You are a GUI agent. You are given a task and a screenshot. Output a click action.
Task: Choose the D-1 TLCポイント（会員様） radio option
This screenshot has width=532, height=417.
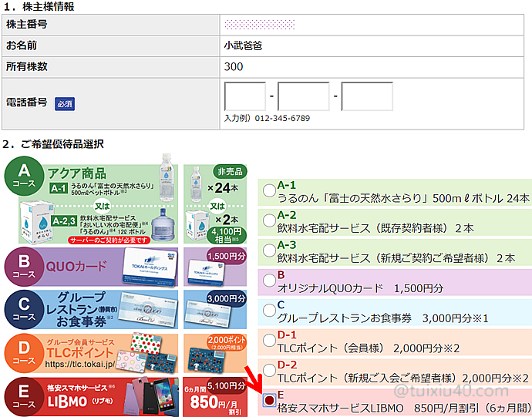269,341
